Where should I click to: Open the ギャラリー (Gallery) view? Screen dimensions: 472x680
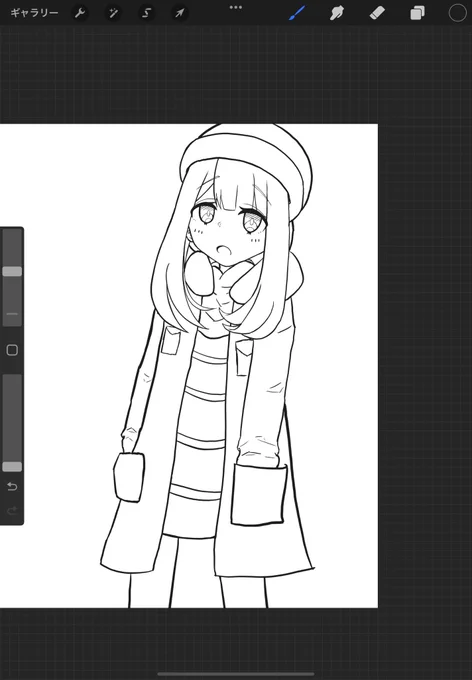coord(34,13)
